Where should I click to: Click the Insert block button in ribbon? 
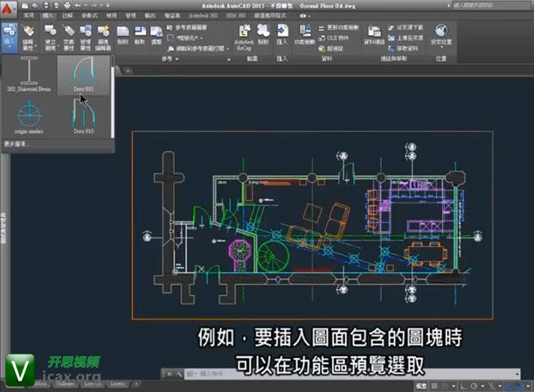coord(10,36)
